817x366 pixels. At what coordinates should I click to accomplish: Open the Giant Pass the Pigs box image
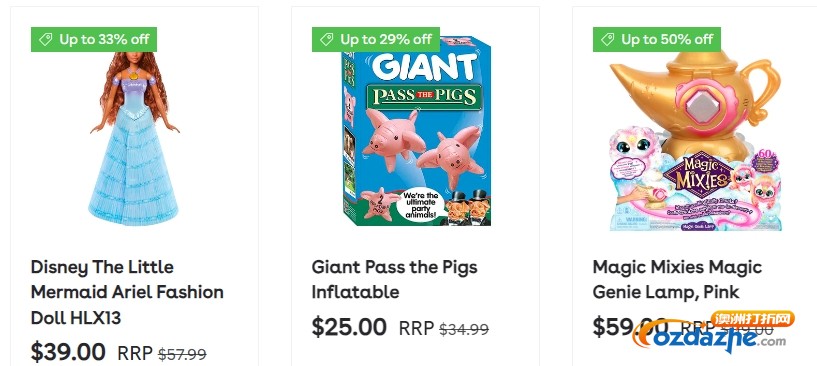[416, 131]
